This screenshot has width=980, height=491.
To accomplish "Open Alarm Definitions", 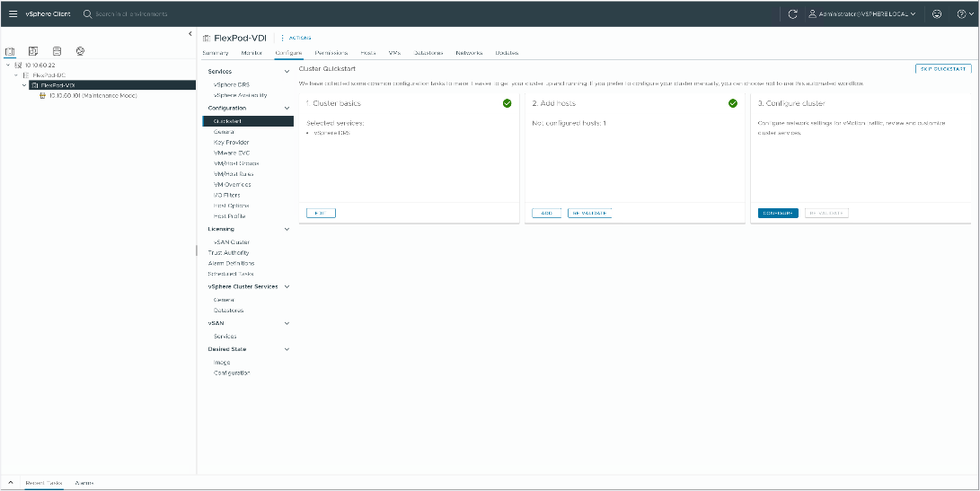I will point(231,264).
